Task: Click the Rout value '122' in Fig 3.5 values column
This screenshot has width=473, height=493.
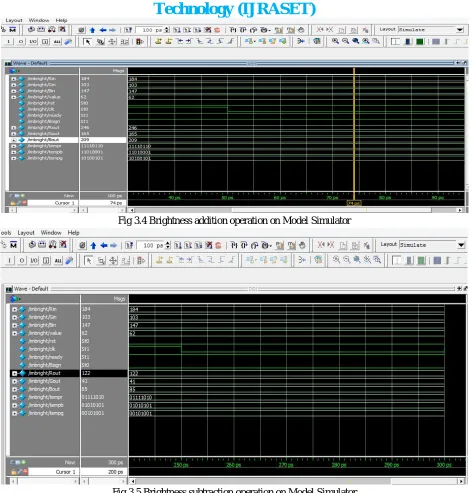Action: point(86,373)
